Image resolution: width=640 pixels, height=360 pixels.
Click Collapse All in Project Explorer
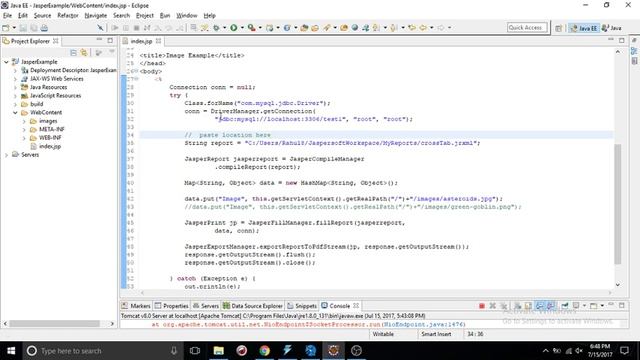73,53
